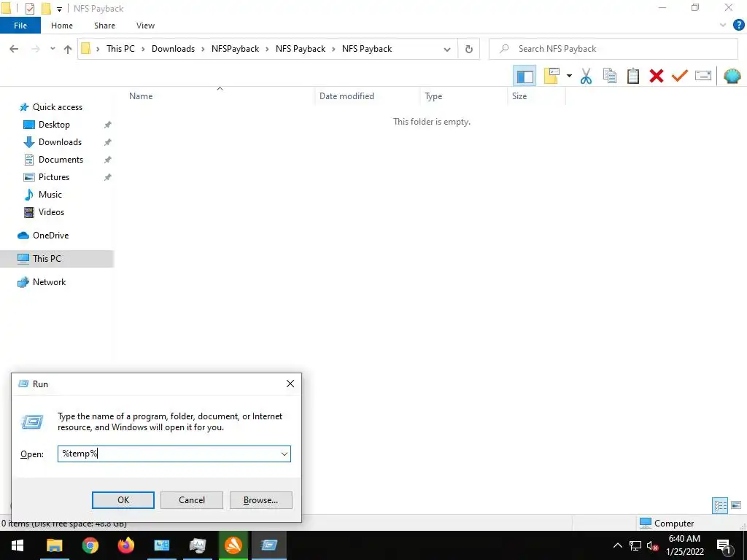
Task: Switch to details view icon
Action: [x=720, y=505]
